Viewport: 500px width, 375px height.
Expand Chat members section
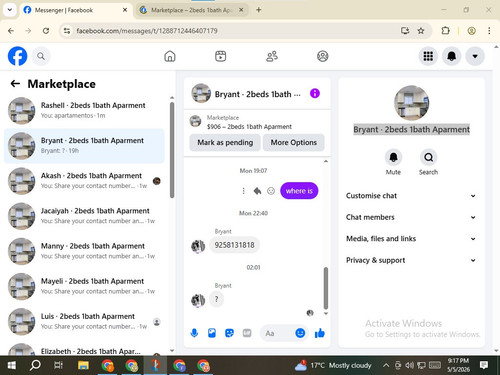point(411,217)
